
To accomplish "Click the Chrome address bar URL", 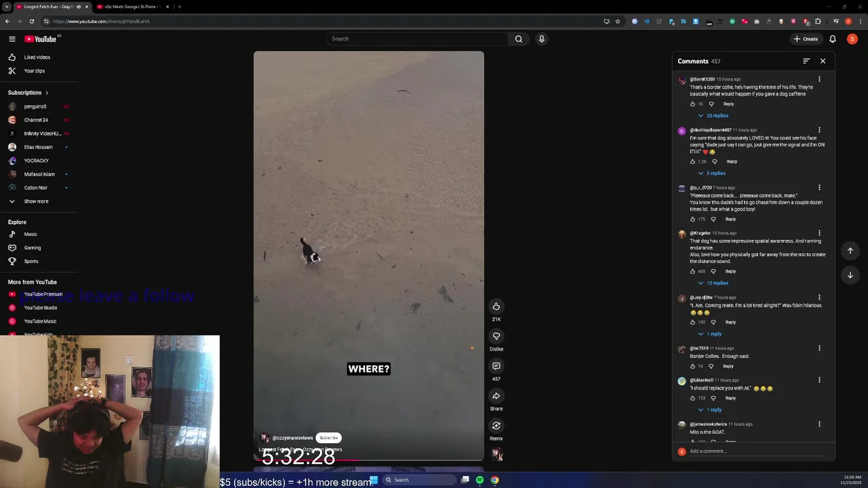I will (x=102, y=21).
